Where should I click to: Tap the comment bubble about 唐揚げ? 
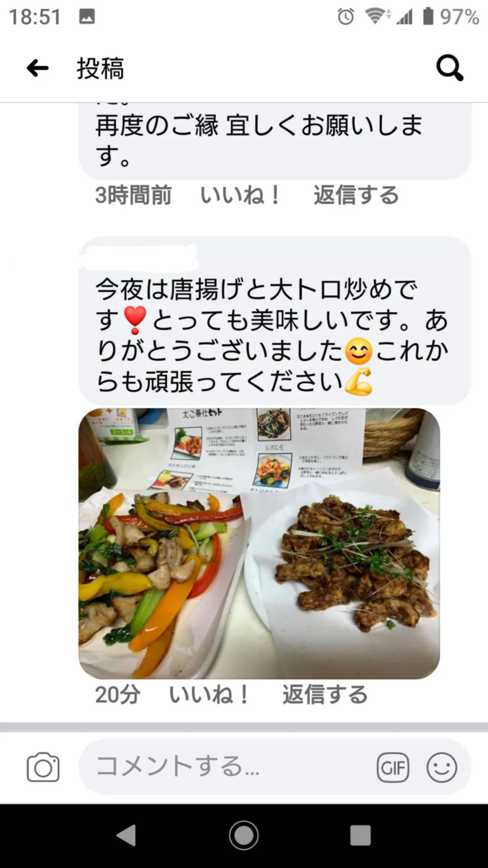(275, 321)
